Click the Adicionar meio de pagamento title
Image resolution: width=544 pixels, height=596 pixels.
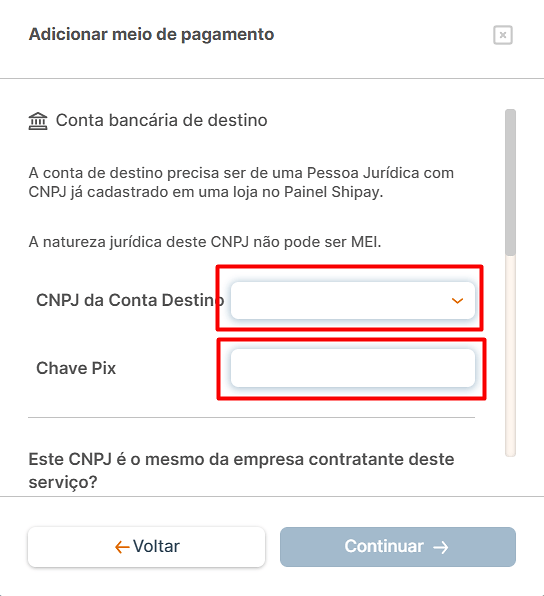tap(151, 34)
